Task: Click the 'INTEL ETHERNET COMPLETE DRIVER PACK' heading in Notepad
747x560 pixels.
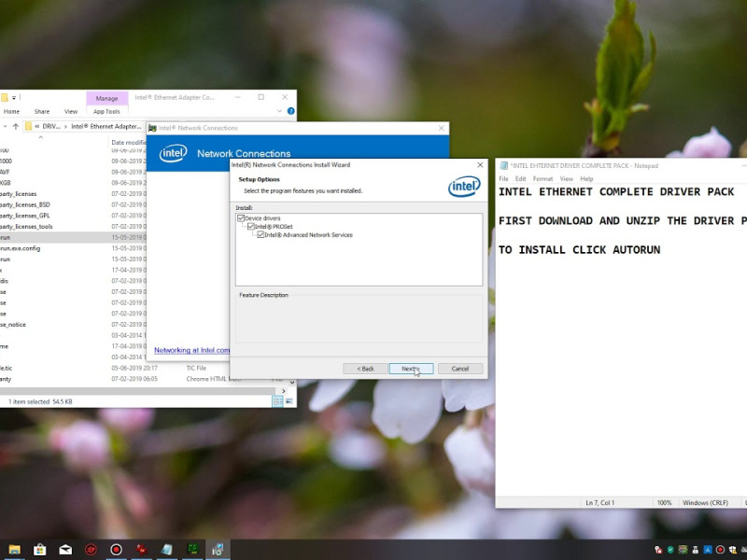Action: tap(616, 192)
